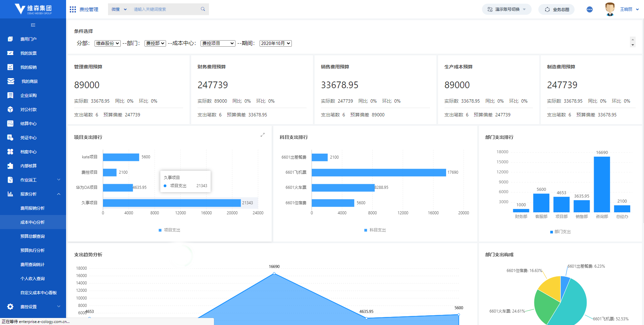
Task: Toggle the 部门支出 legend series
Action: click(x=560, y=232)
